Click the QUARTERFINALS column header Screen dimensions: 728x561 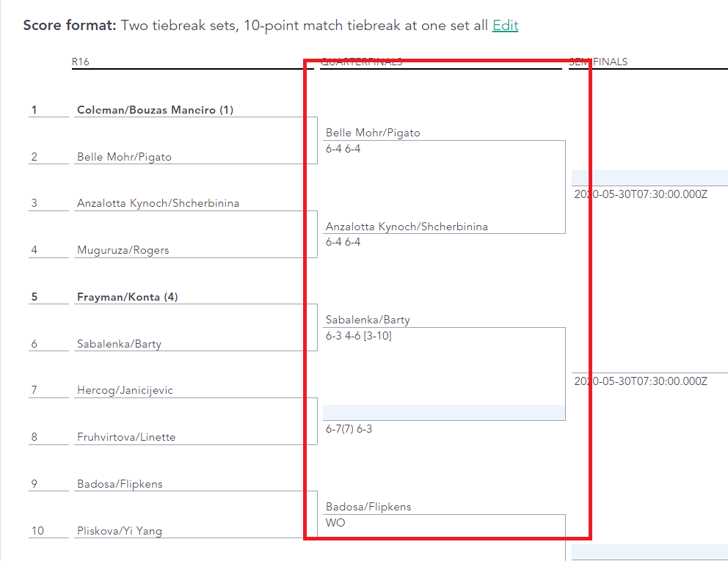[362, 62]
